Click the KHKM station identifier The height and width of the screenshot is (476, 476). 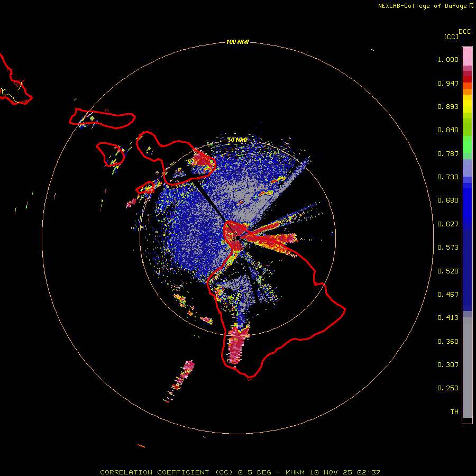click(295, 472)
